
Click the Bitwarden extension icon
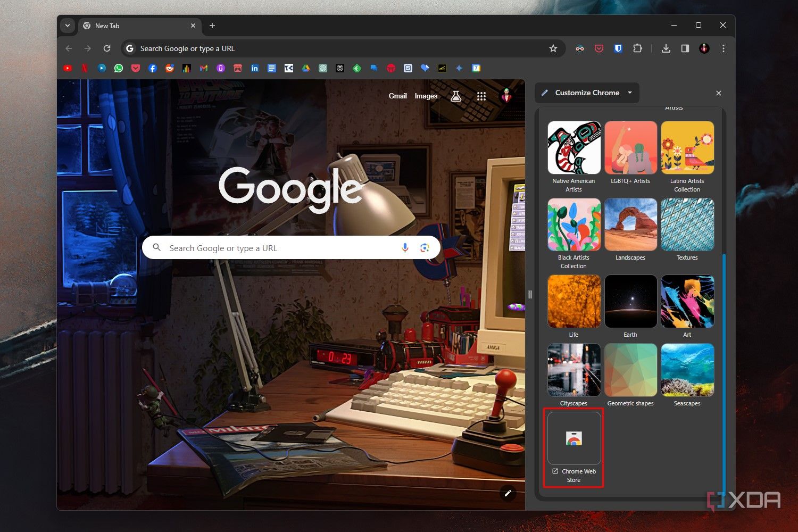tap(618, 48)
